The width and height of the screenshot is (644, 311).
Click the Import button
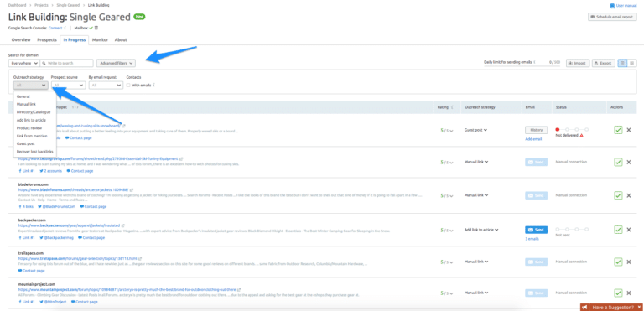click(x=578, y=63)
